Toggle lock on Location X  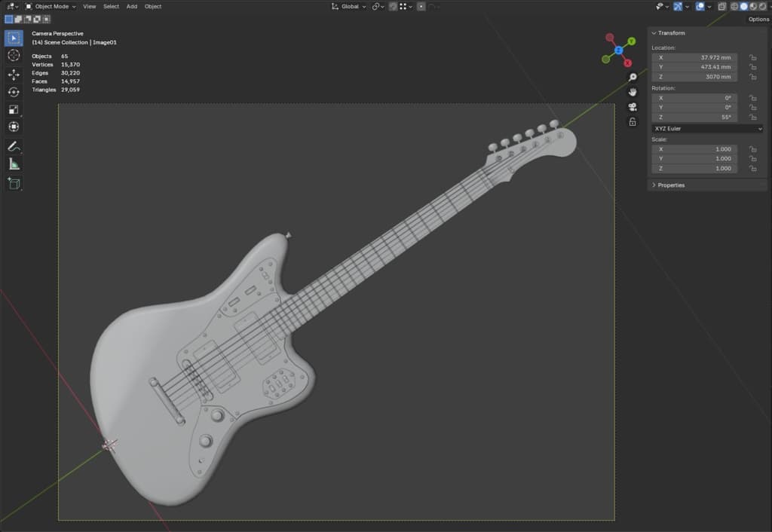[753, 57]
